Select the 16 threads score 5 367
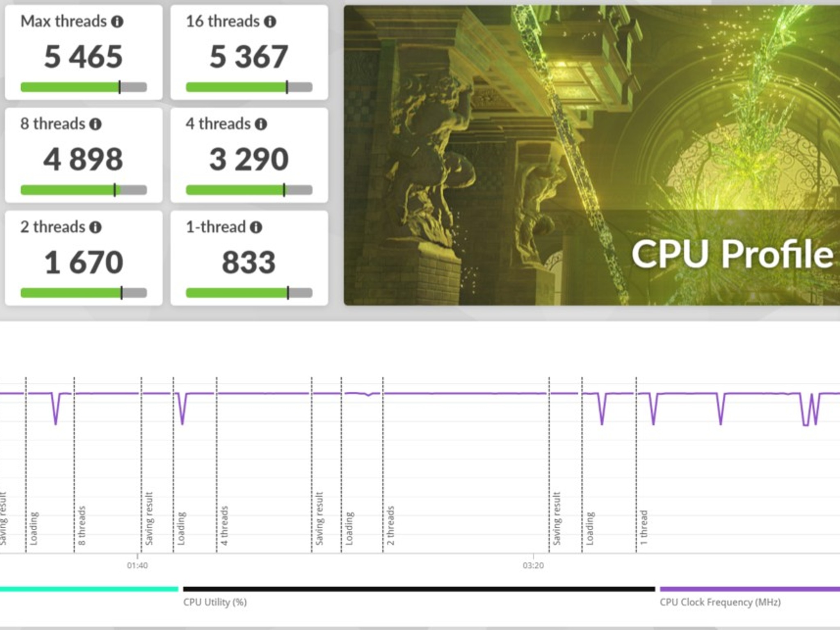The image size is (840, 630). (x=249, y=56)
